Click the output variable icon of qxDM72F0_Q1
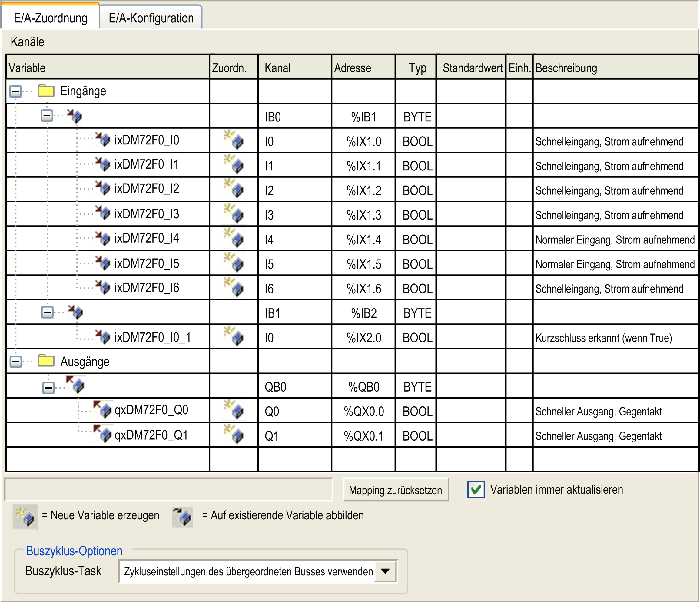The height and width of the screenshot is (602, 700). (x=102, y=434)
